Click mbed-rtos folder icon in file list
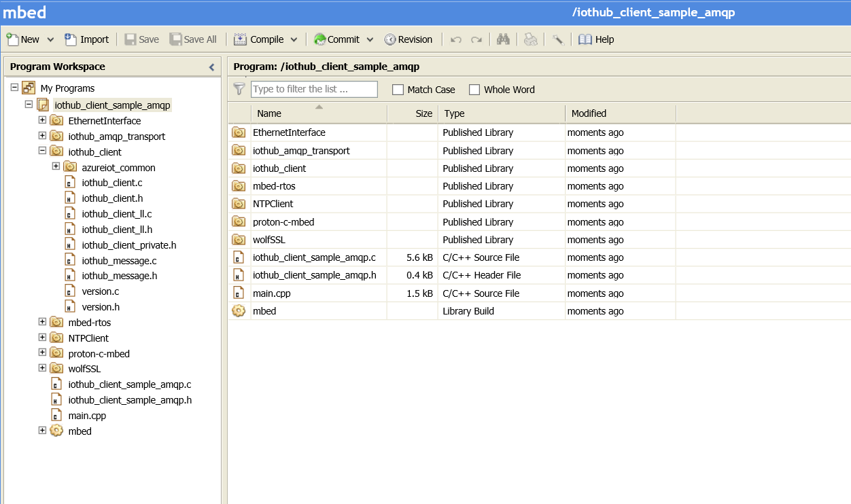The width and height of the screenshot is (851, 504). pos(239,186)
